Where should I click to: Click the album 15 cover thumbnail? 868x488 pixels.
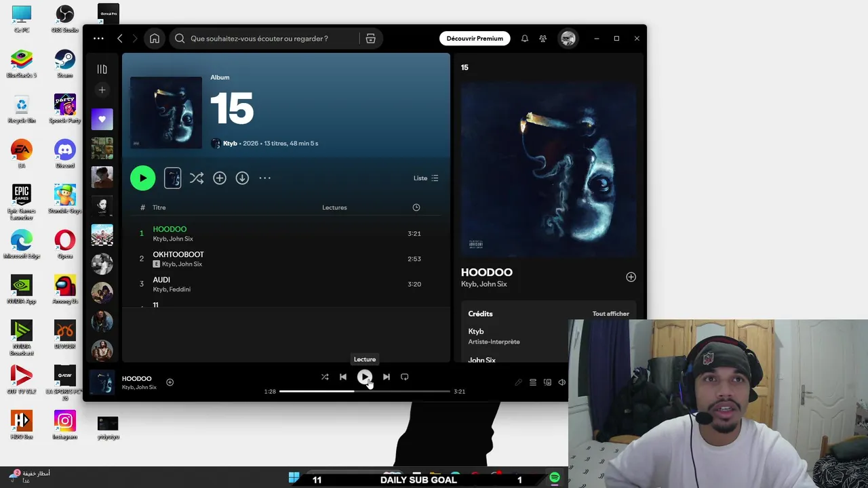(x=166, y=113)
